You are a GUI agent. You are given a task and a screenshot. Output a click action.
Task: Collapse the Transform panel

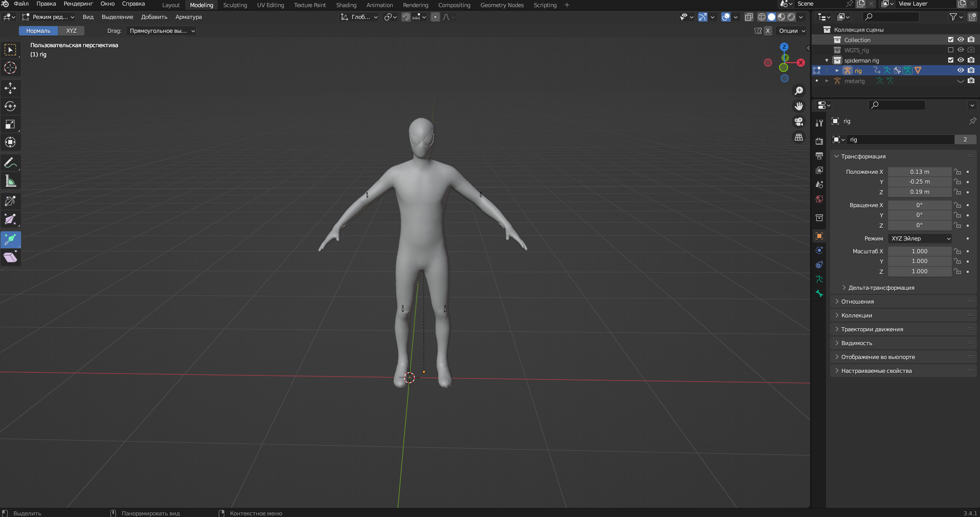point(863,156)
